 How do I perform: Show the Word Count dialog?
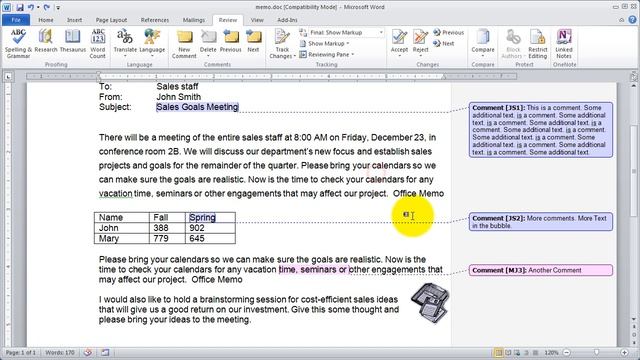click(x=98, y=43)
